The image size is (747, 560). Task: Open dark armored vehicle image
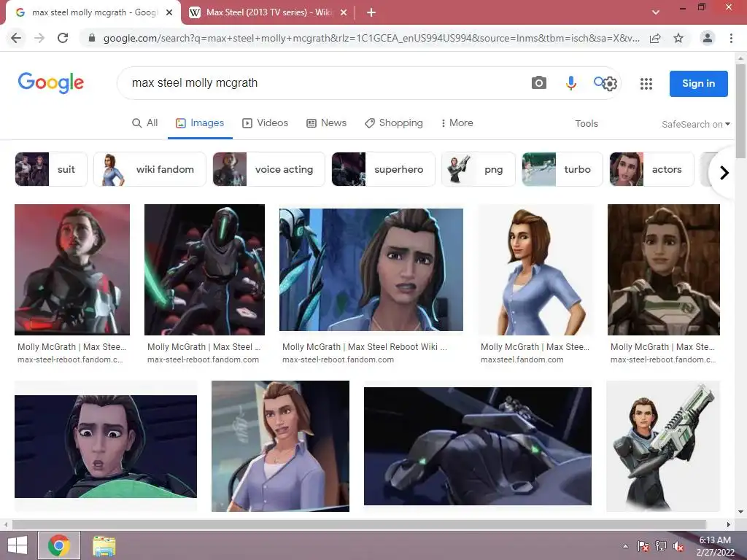click(477, 446)
